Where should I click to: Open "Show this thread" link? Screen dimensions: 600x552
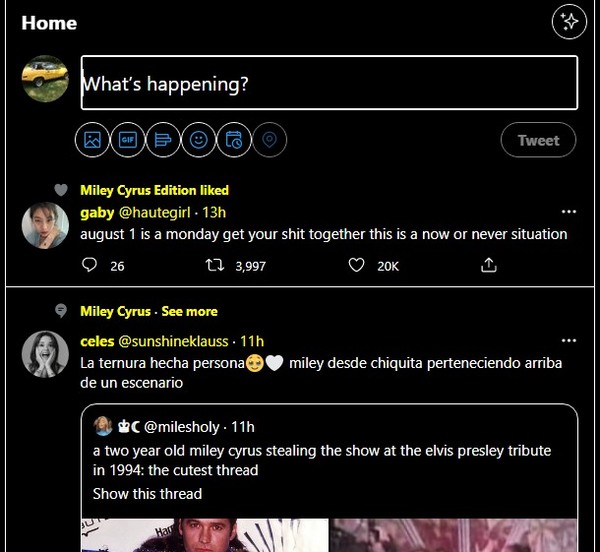tap(147, 493)
